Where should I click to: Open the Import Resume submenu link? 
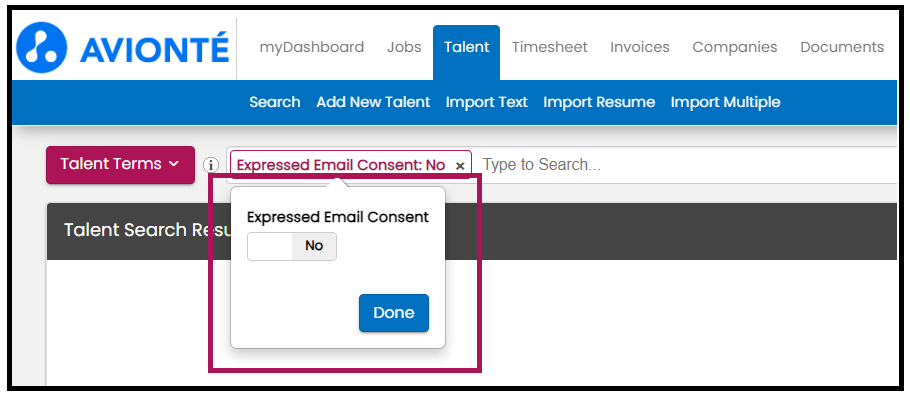click(x=599, y=102)
